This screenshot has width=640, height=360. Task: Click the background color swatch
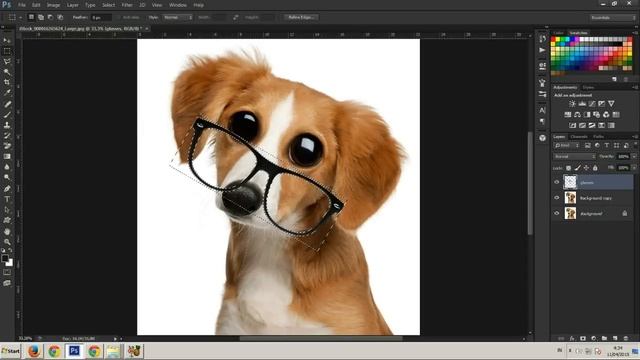point(9,263)
